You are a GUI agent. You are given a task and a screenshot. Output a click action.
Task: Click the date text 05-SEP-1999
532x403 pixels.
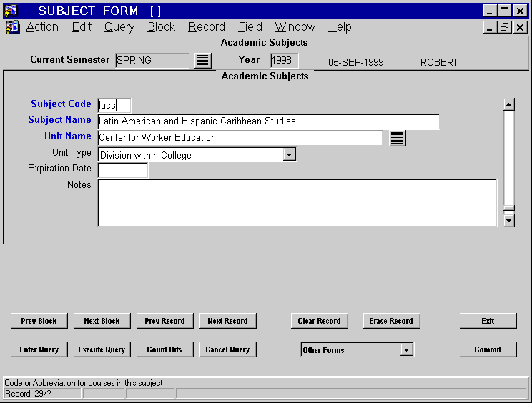coord(356,62)
